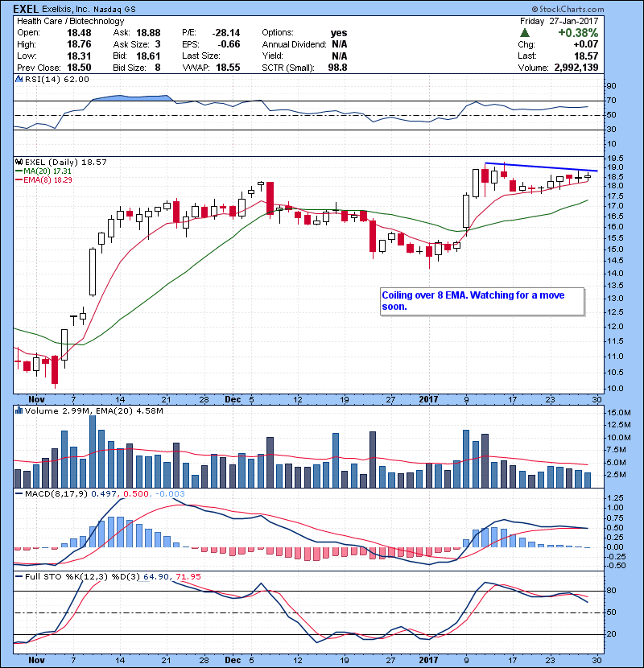The height and width of the screenshot is (668, 644).
Task: Click the EMA(20) 4.58M volume label
Action: point(130,410)
